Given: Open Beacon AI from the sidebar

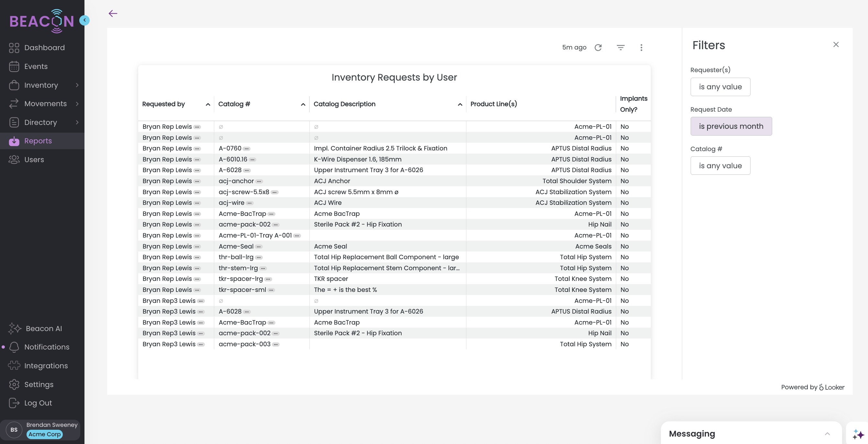Looking at the screenshot, I should point(43,328).
